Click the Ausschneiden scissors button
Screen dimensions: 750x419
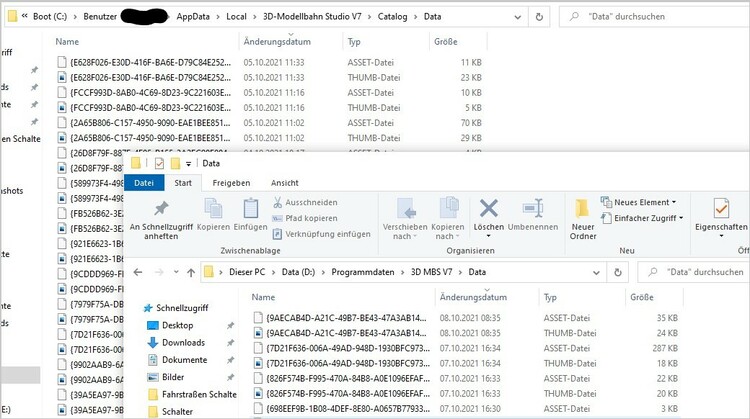tap(305, 202)
